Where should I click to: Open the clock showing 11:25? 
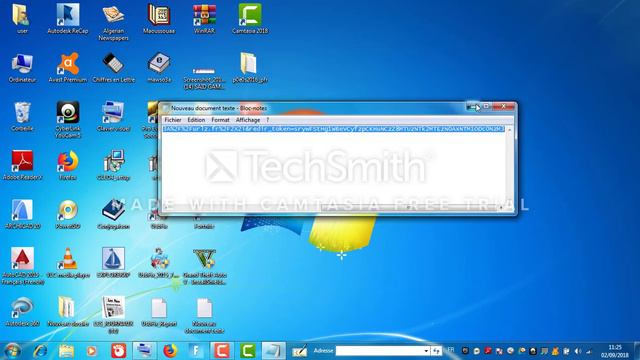(614, 351)
